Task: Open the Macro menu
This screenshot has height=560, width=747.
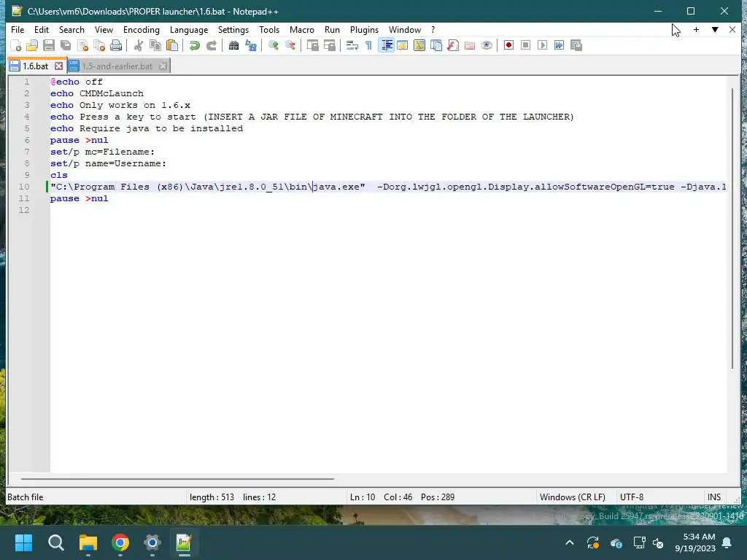Action: coord(301,29)
